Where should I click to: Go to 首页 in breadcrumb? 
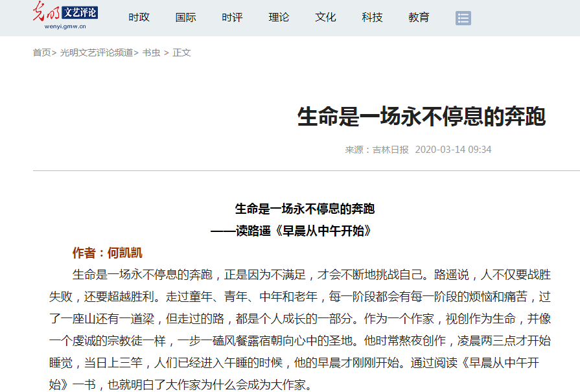(41, 53)
